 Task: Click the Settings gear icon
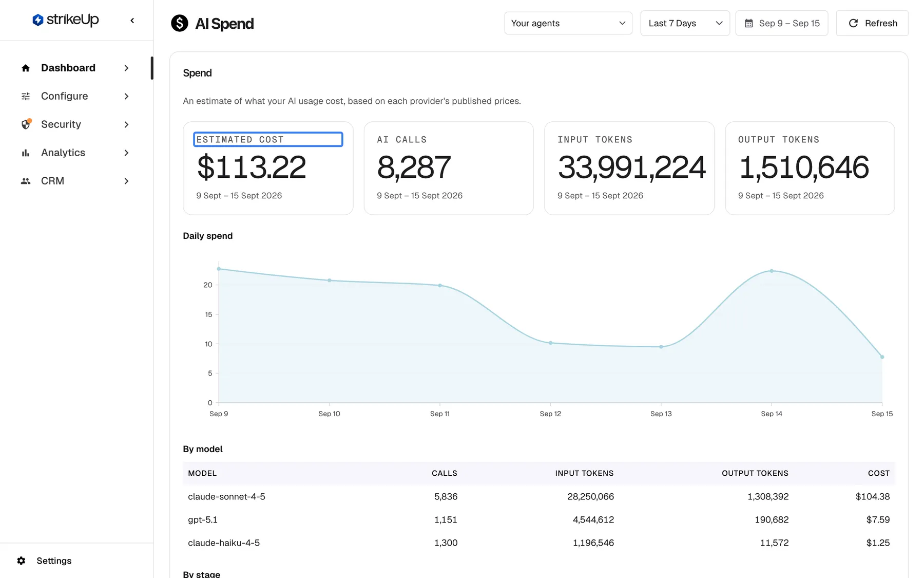pos(21,561)
